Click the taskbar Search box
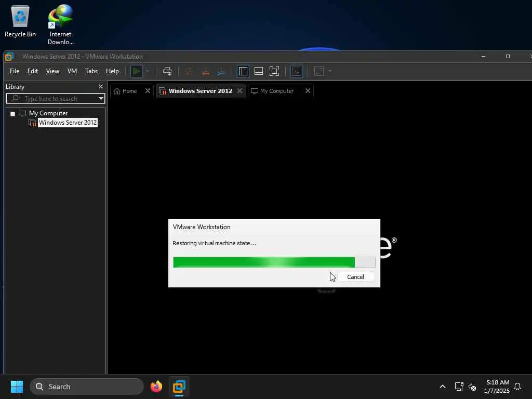Screen dimensions: 532x399 coord(87,387)
